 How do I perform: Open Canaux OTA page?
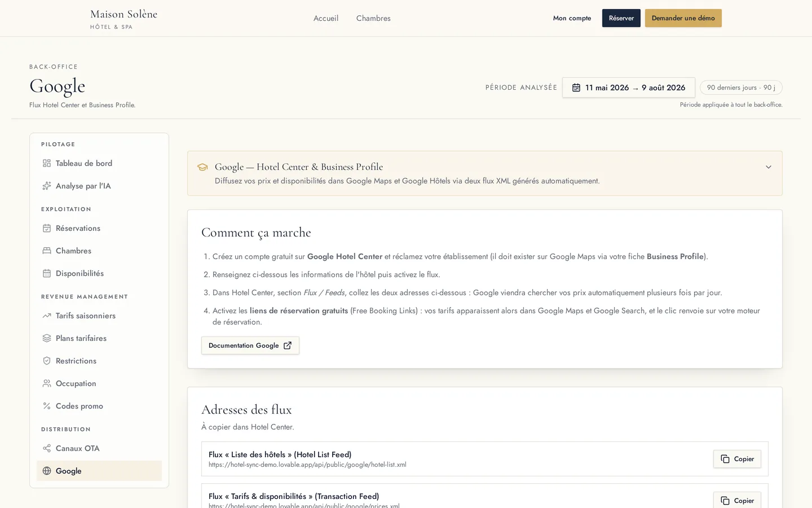point(99,448)
